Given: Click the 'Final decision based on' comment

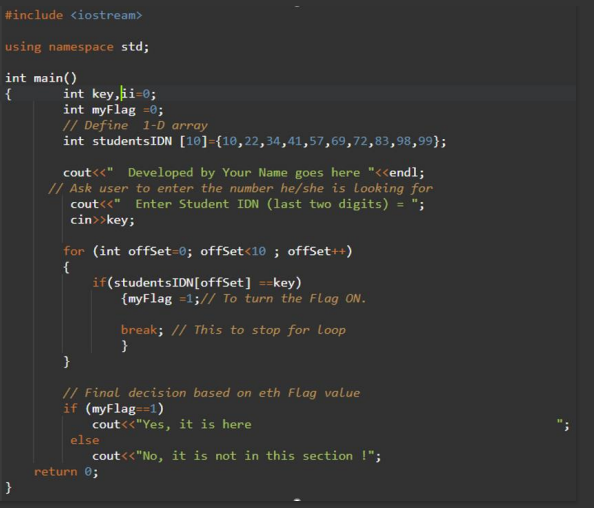Looking at the screenshot, I should [x=211, y=393].
